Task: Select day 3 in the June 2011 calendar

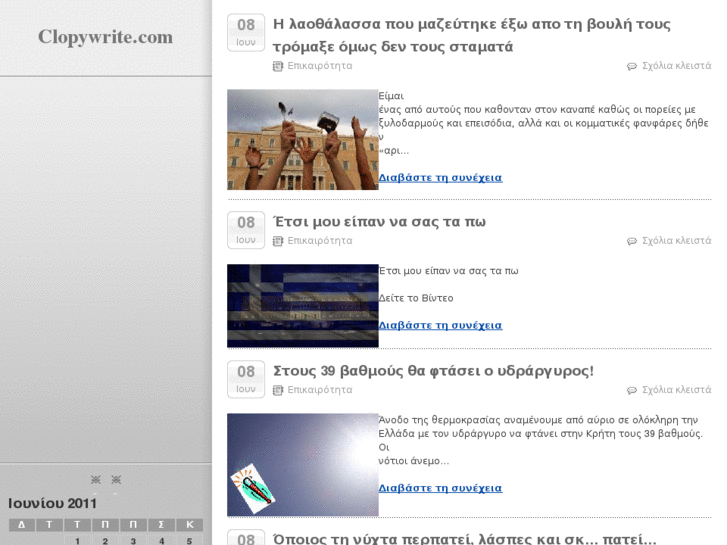Action: (x=132, y=540)
